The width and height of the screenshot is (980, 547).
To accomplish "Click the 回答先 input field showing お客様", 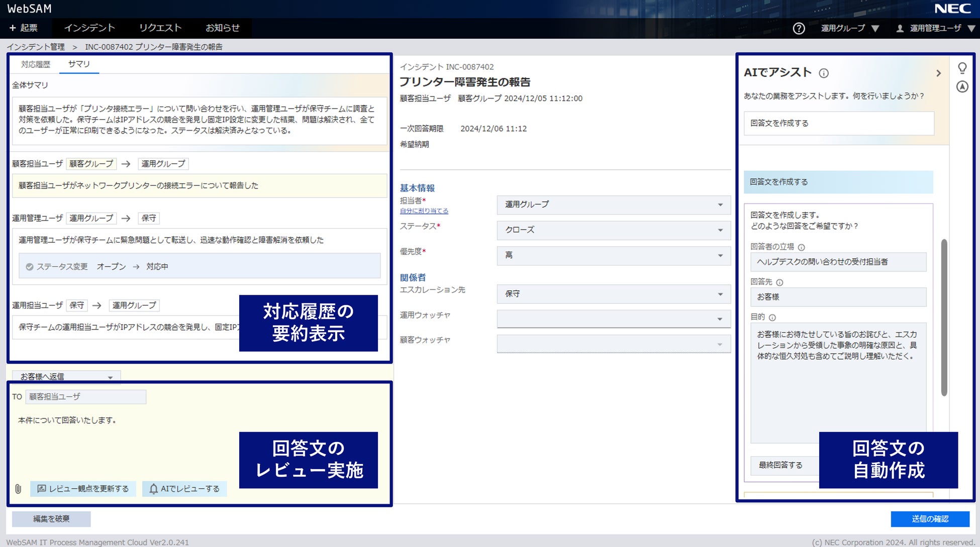I will [x=838, y=297].
